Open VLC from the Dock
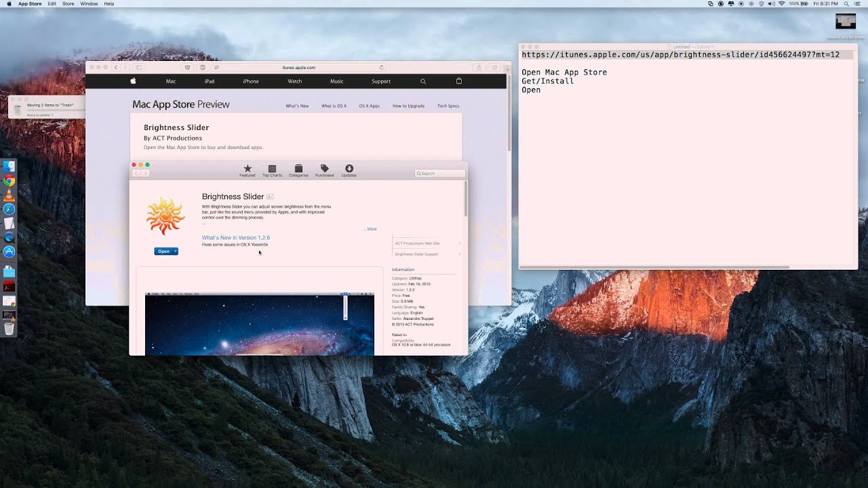 click(x=9, y=195)
